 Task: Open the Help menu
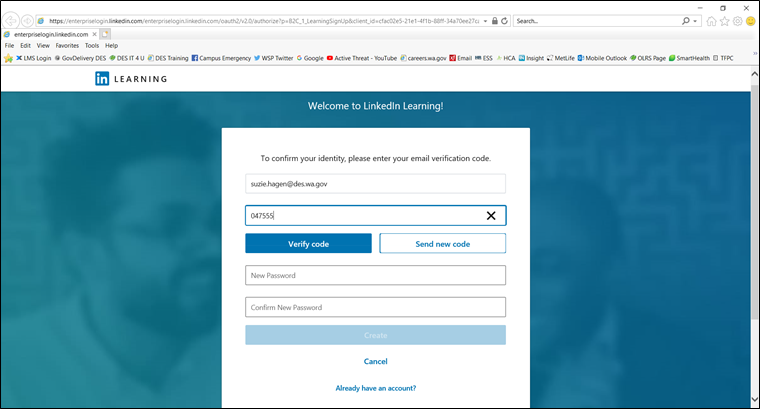pos(111,46)
